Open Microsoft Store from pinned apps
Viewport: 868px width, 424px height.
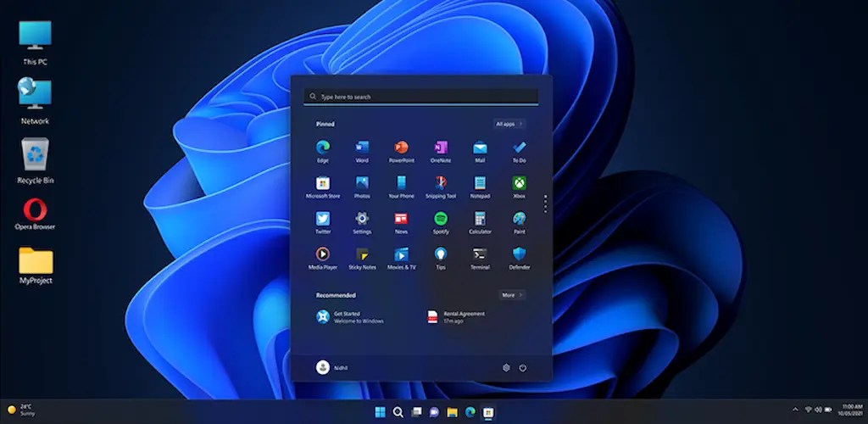point(323,187)
